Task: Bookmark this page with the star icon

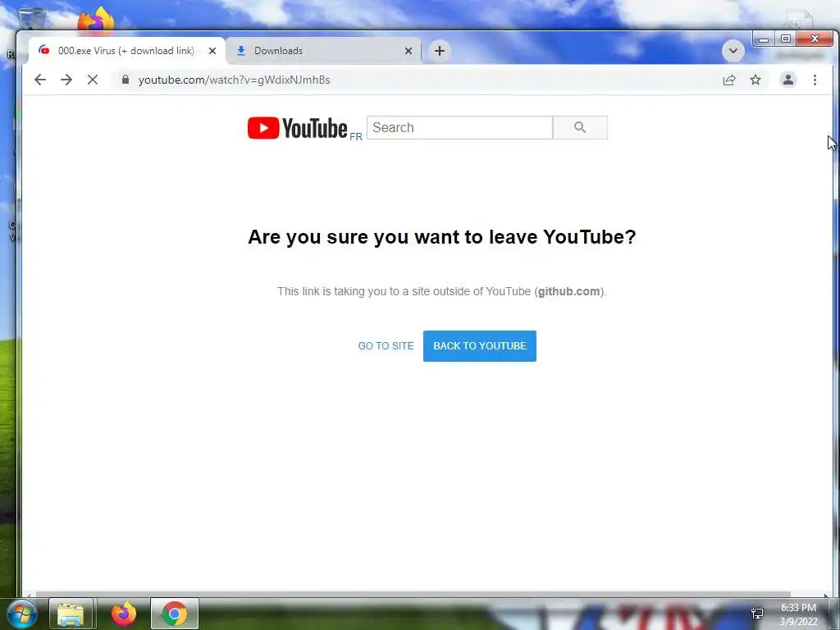Action: (x=756, y=80)
